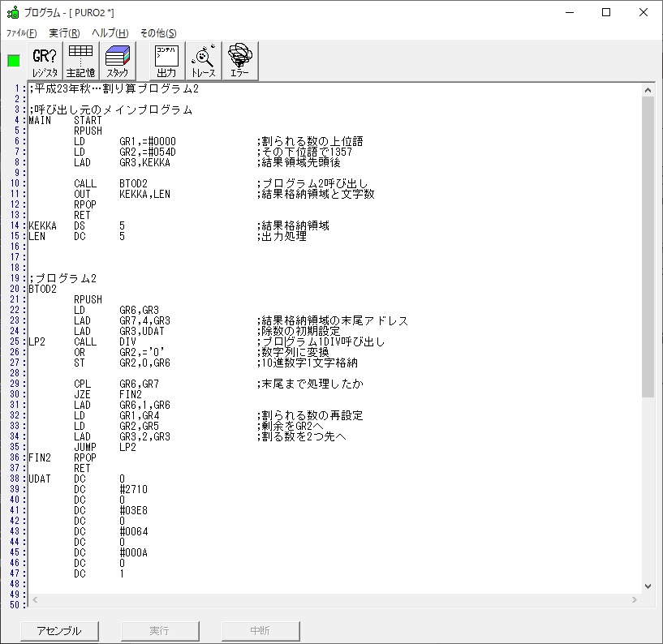Click the 'JZE FIN2' instruction
This screenshot has width=663, height=644.
[x=108, y=395]
